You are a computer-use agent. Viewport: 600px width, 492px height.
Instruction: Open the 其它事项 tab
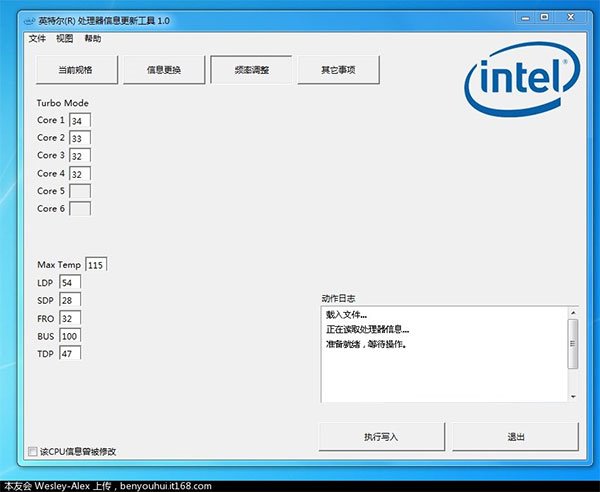(339, 70)
